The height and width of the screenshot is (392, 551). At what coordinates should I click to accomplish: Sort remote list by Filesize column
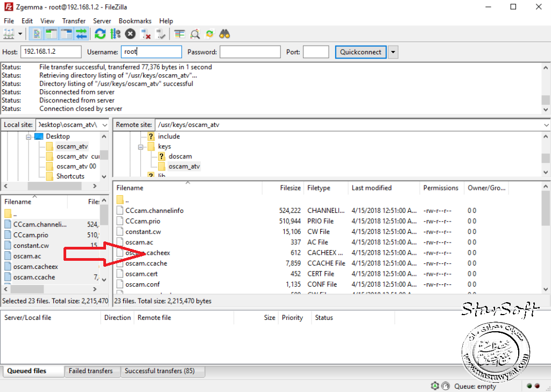[x=283, y=188]
